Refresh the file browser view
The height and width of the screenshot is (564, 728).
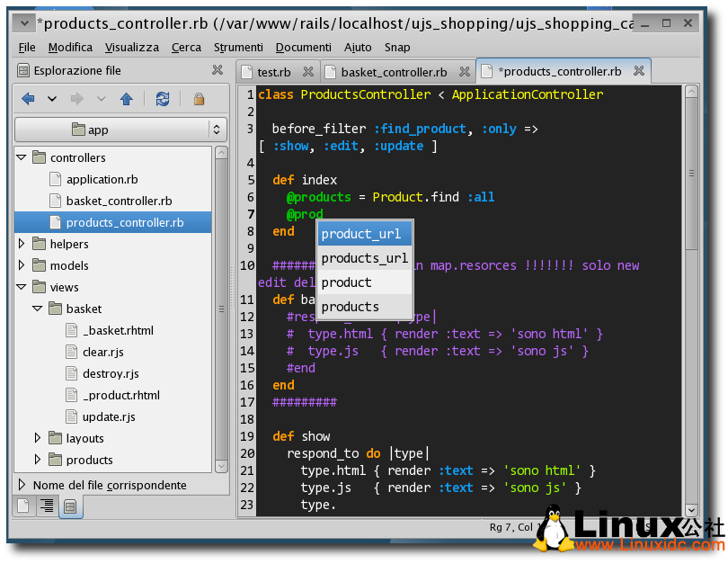coord(162,99)
